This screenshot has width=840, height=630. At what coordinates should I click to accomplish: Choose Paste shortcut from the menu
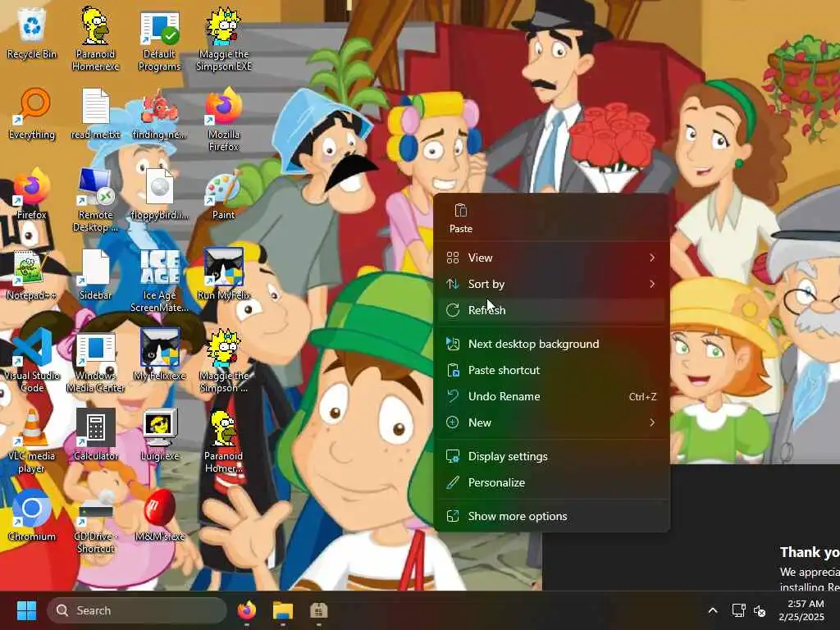[x=551, y=370]
